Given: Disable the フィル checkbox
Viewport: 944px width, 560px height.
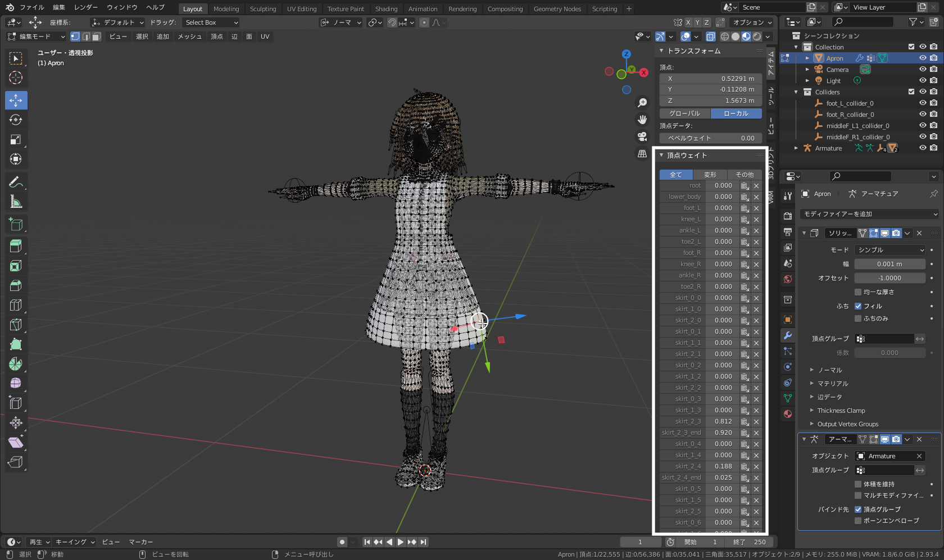Looking at the screenshot, I should coord(858,306).
